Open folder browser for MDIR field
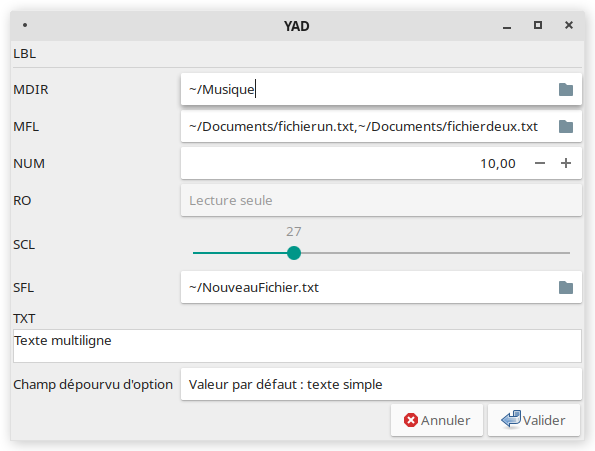595x451 pixels. pos(566,90)
